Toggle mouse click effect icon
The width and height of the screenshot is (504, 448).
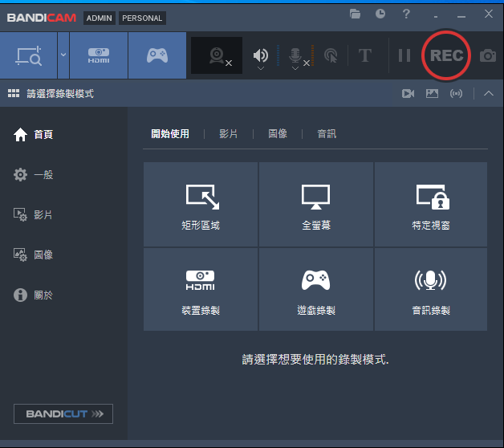[331, 55]
